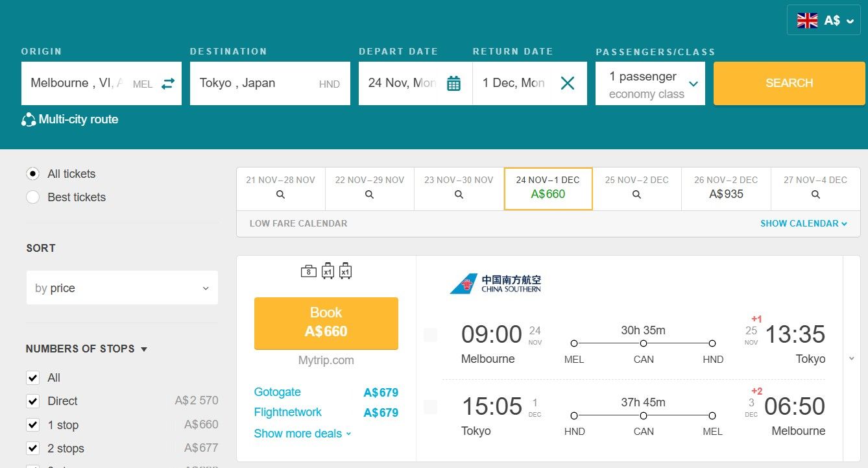This screenshot has height=468, width=868.
Task: Search fares for 21 Nov–28 Nov magnifier
Action: (280, 194)
